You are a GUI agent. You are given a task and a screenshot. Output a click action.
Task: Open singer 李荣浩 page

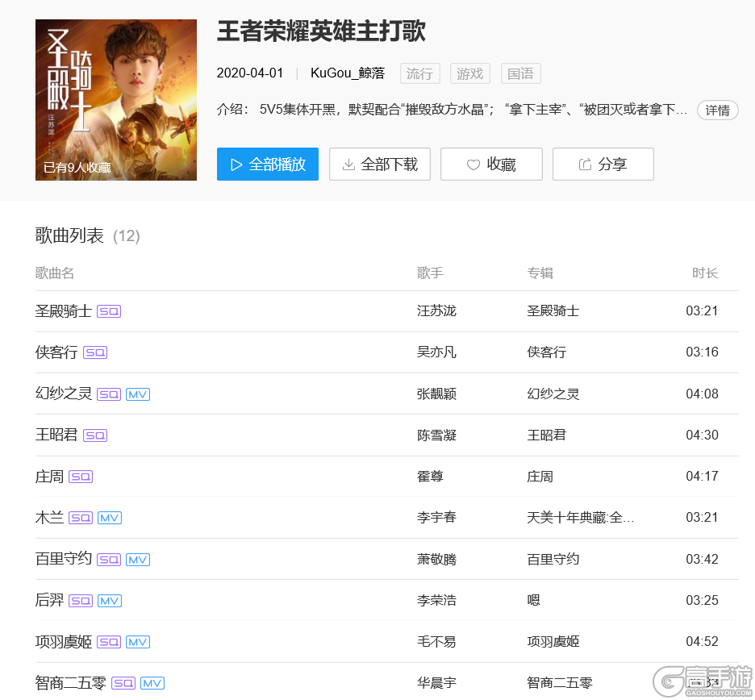click(436, 600)
